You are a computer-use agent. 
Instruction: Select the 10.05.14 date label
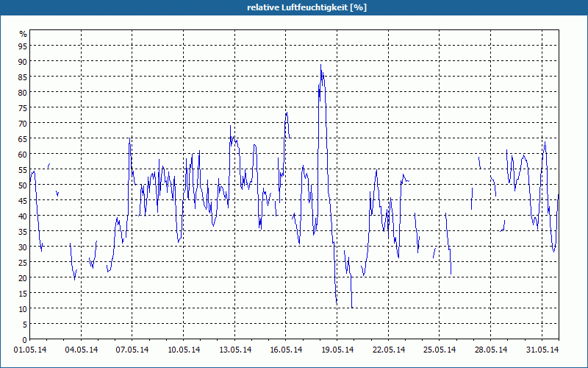coord(184,350)
